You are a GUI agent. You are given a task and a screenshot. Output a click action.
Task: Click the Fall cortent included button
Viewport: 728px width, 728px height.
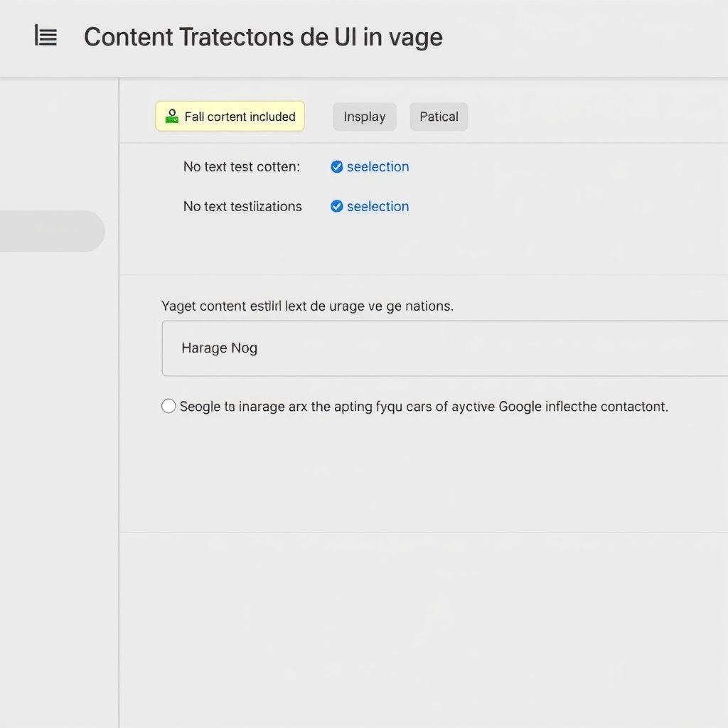230,116
